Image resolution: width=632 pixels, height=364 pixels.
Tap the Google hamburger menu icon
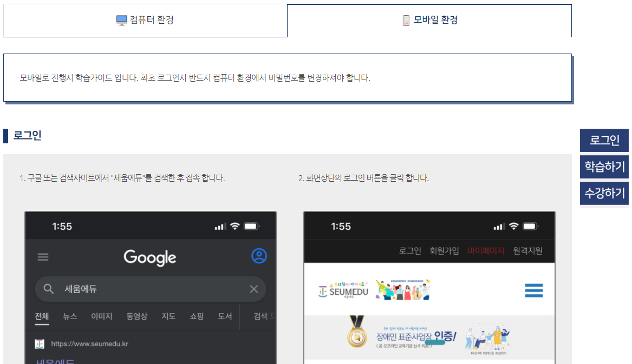point(43,257)
